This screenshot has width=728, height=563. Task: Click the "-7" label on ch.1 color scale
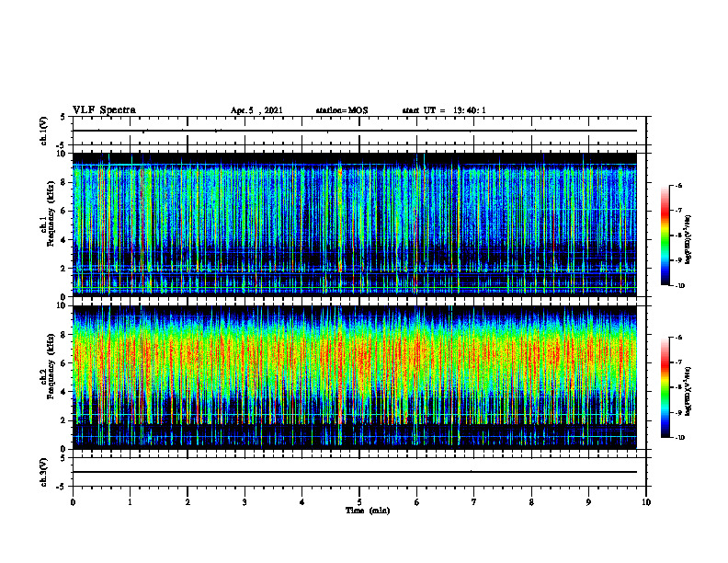(x=678, y=211)
